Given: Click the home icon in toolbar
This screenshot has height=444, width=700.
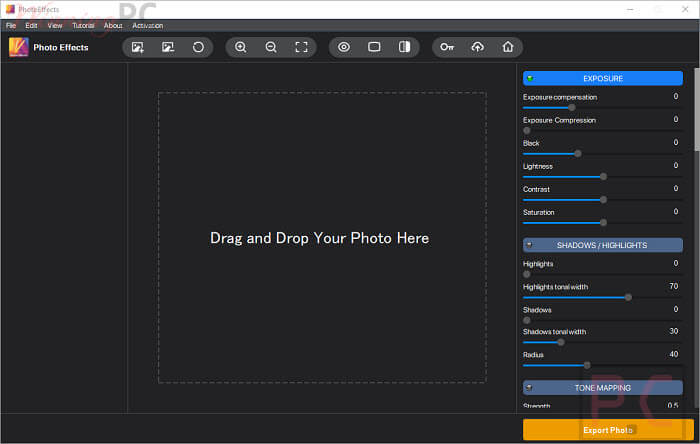Looking at the screenshot, I should 508,47.
